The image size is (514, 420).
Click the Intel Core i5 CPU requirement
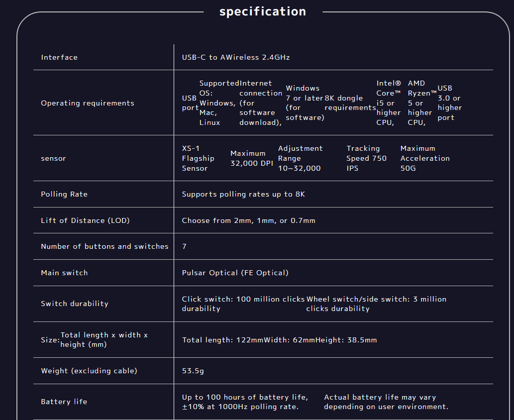tap(389, 103)
